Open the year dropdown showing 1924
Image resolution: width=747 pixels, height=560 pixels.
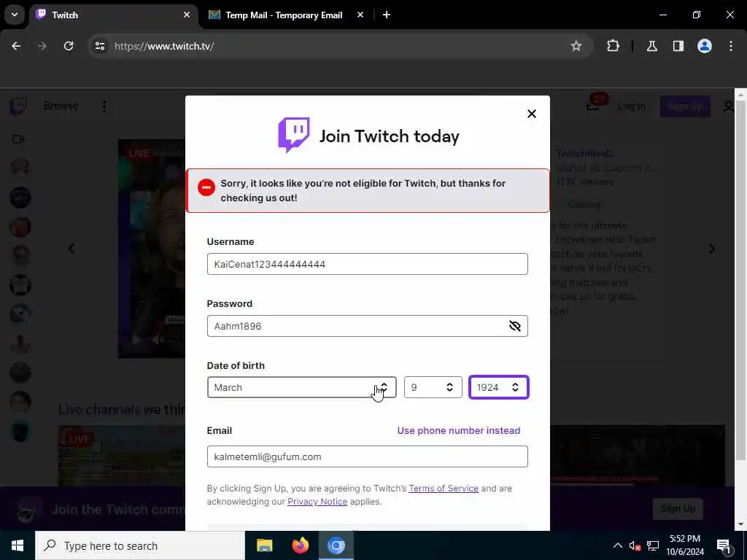tap(498, 388)
